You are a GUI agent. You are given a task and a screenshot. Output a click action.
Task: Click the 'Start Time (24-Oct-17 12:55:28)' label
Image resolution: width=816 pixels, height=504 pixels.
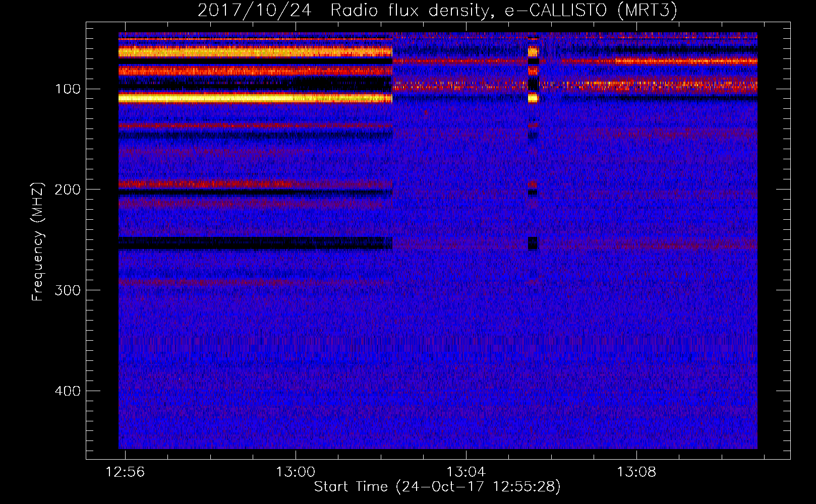coord(437,487)
